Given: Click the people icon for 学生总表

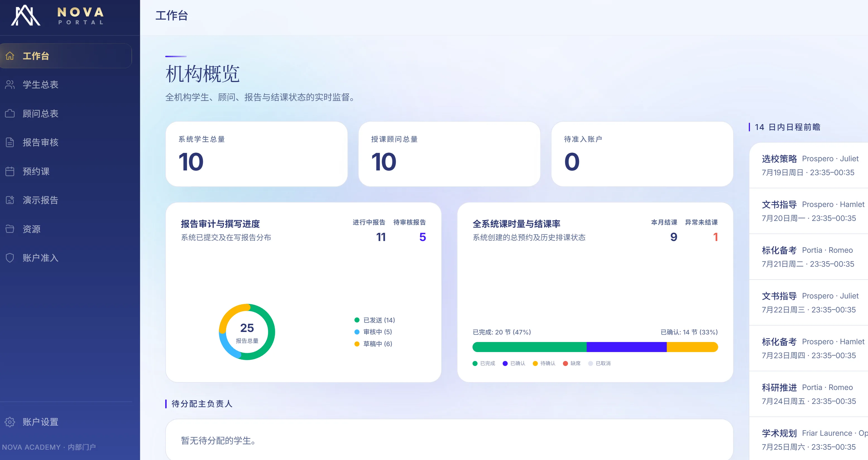Looking at the screenshot, I should [x=10, y=85].
